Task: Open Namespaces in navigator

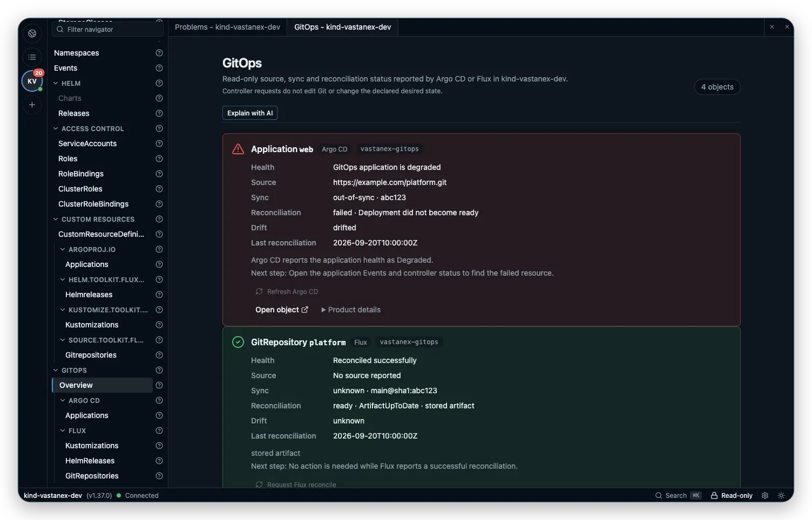Action: click(x=77, y=53)
